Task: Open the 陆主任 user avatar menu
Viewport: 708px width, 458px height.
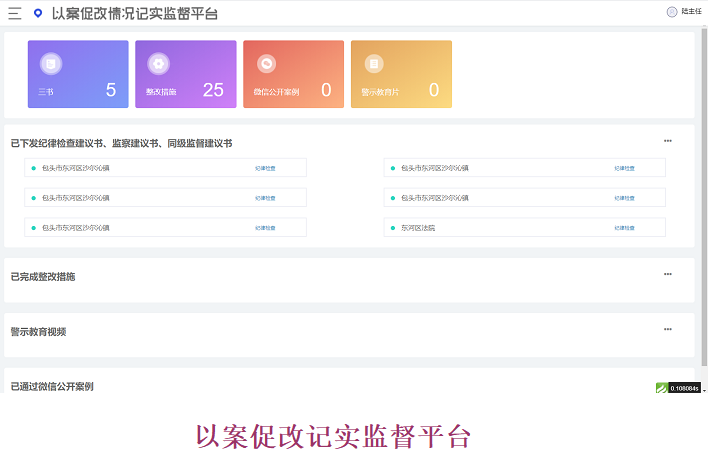Action: tap(671, 12)
